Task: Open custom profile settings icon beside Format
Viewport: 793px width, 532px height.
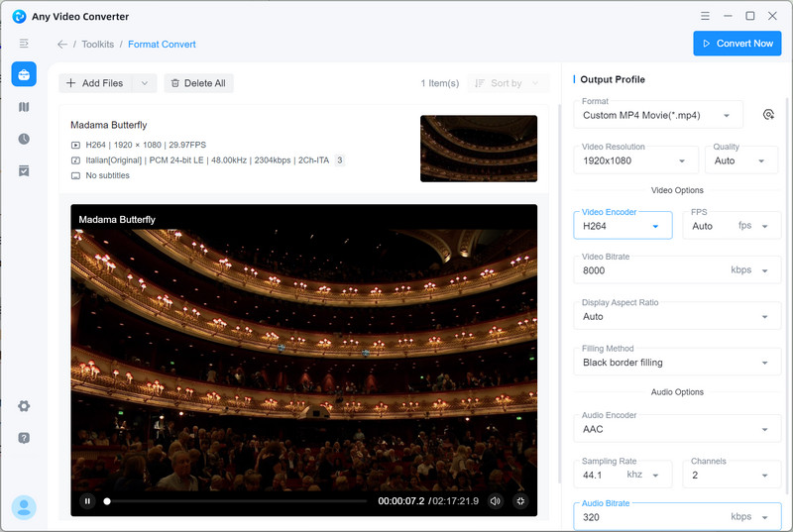Action: 768,115
